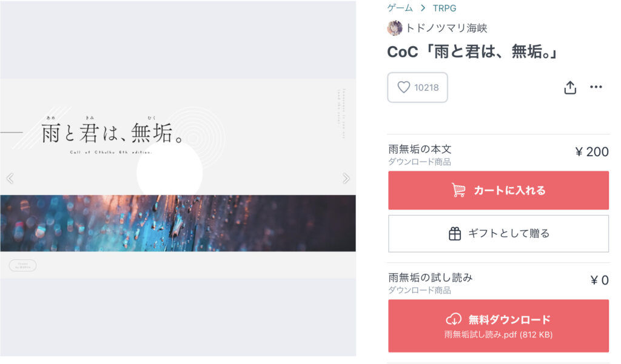The width and height of the screenshot is (621, 364).
Task: Click the product title CoC「雨と君は、無垢。」
Action: [472, 52]
